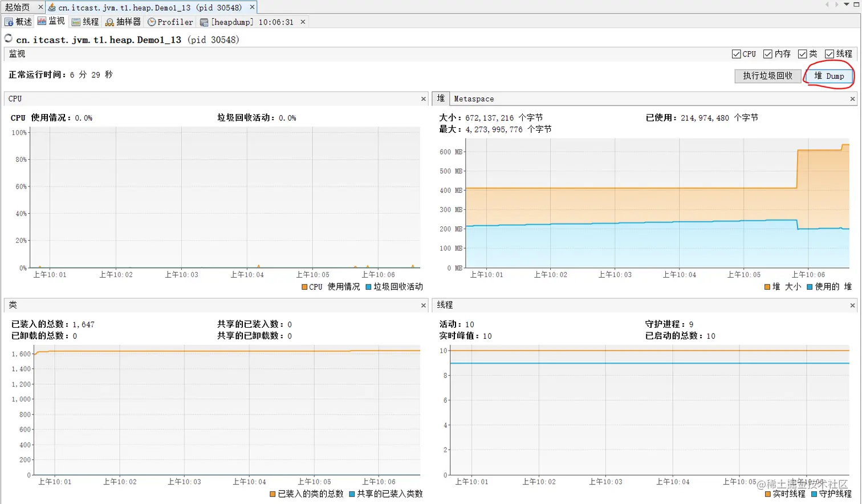This screenshot has width=862, height=504.
Task: Close the Demo1_13 (pid 30548) tab
Action: 252,7
